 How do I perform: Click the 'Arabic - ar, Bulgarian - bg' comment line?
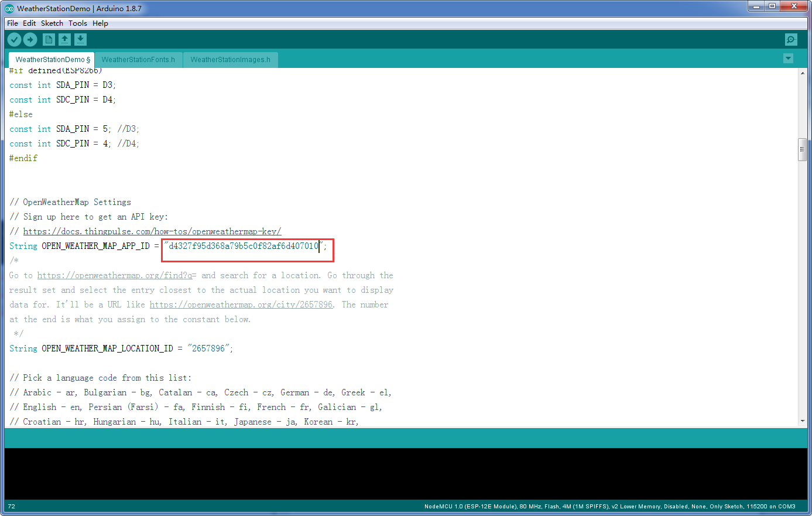(201, 392)
